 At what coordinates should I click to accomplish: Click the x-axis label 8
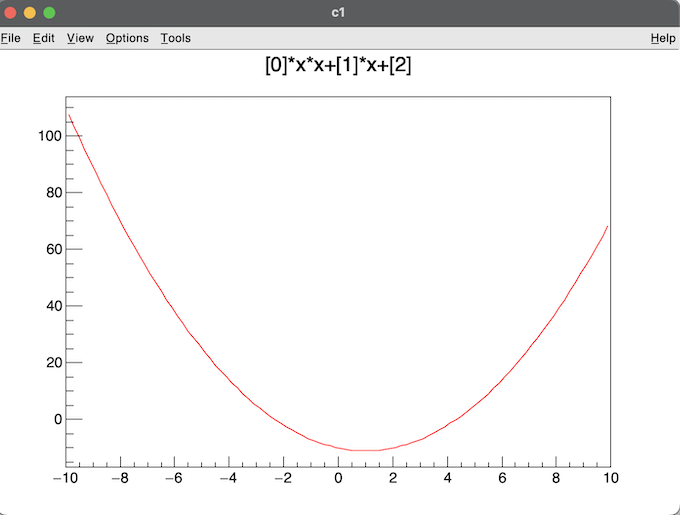pyautogui.click(x=556, y=478)
